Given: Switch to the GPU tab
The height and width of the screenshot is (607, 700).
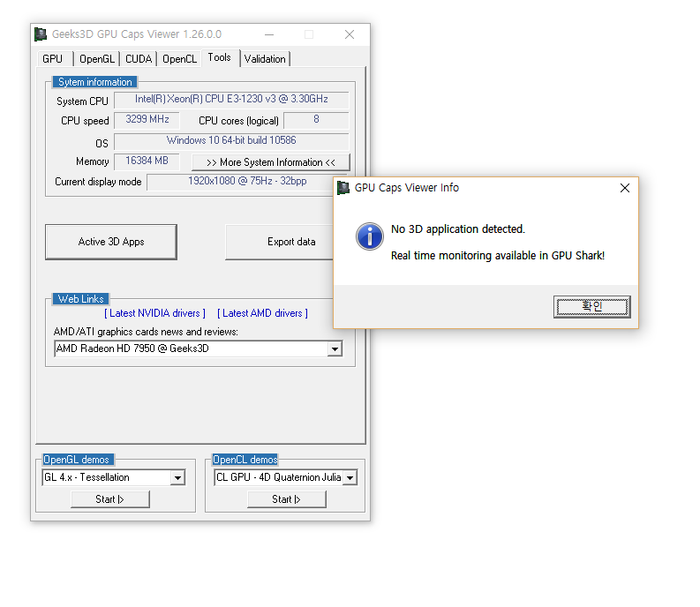Looking at the screenshot, I should [x=52, y=59].
